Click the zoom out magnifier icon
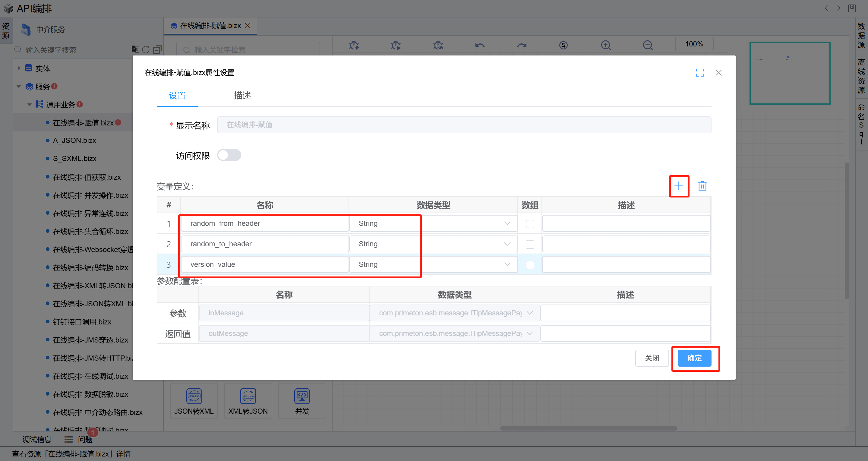Image resolution: width=868 pixels, height=461 pixels. tap(647, 45)
